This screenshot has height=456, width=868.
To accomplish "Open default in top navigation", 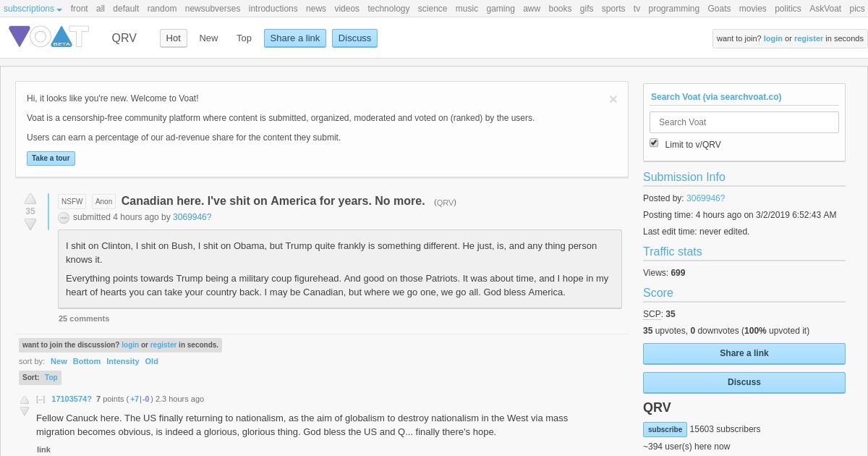I will pos(126,9).
